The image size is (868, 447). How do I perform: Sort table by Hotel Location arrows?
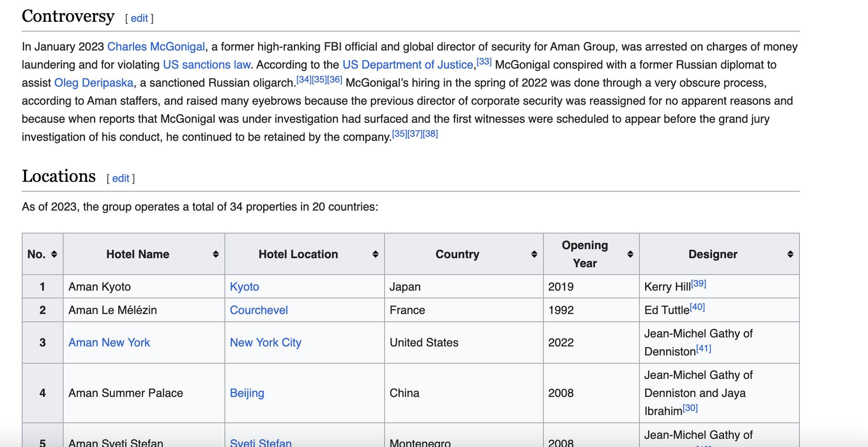click(x=375, y=254)
